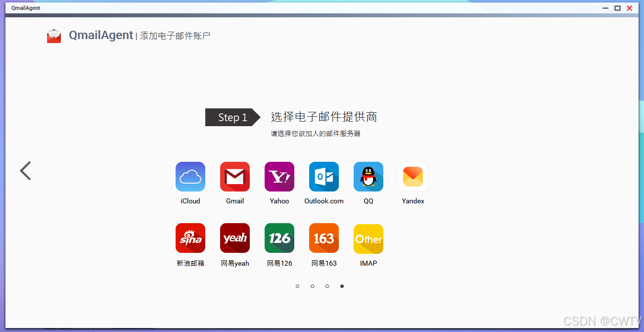
Task: Click the Outlook.com text label
Action: (x=324, y=201)
